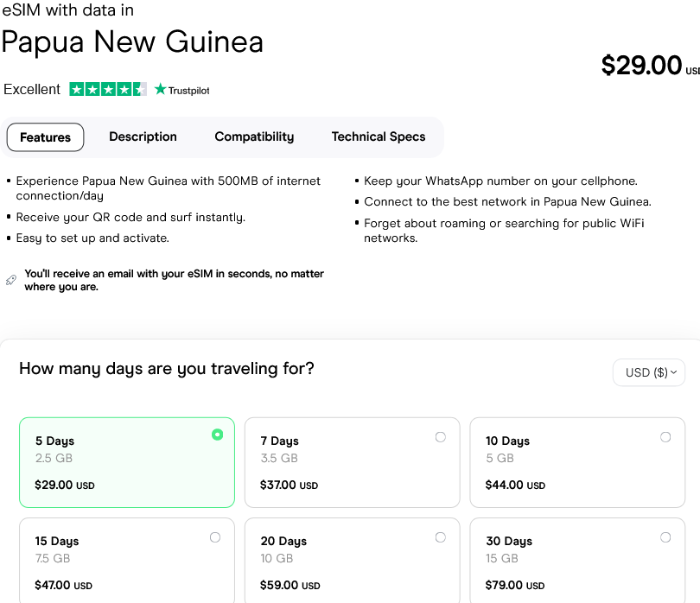Click the Trustpilot green star logo
The image size is (700, 603).
[x=159, y=89]
